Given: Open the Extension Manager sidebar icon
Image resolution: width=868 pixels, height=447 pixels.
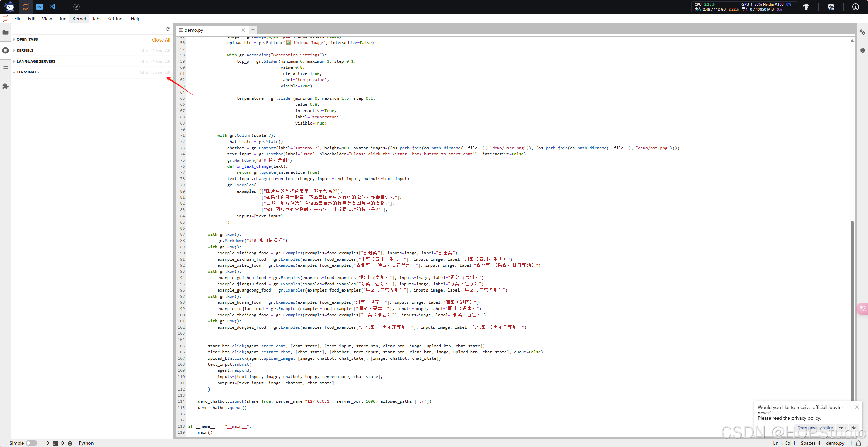Looking at the screenshot, I should click(5, 86).
